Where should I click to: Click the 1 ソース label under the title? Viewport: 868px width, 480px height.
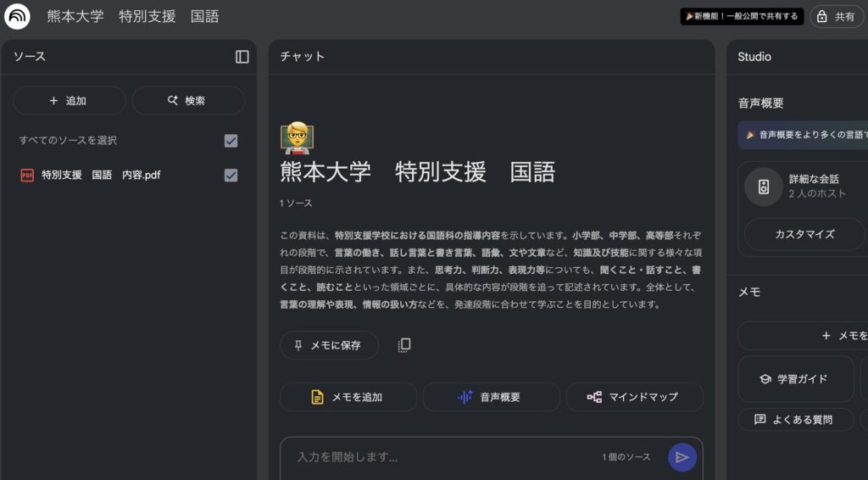pos(296,204)
